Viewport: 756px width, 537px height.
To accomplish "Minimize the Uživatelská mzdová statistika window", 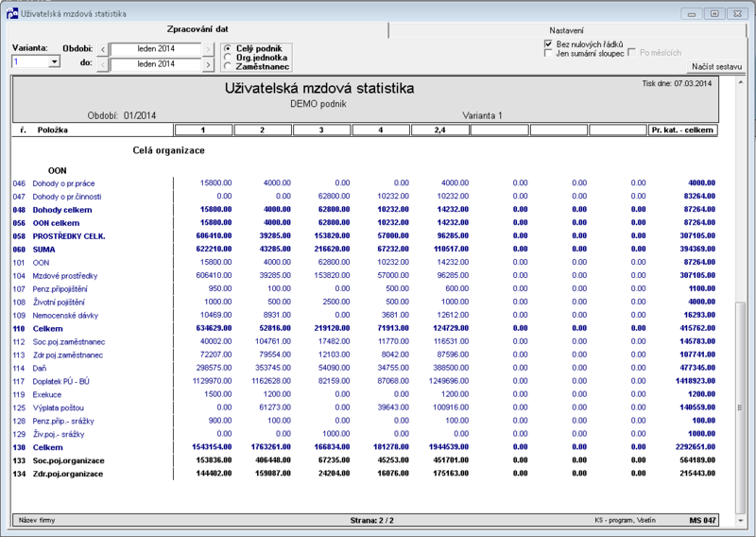I will pos(692,14).
